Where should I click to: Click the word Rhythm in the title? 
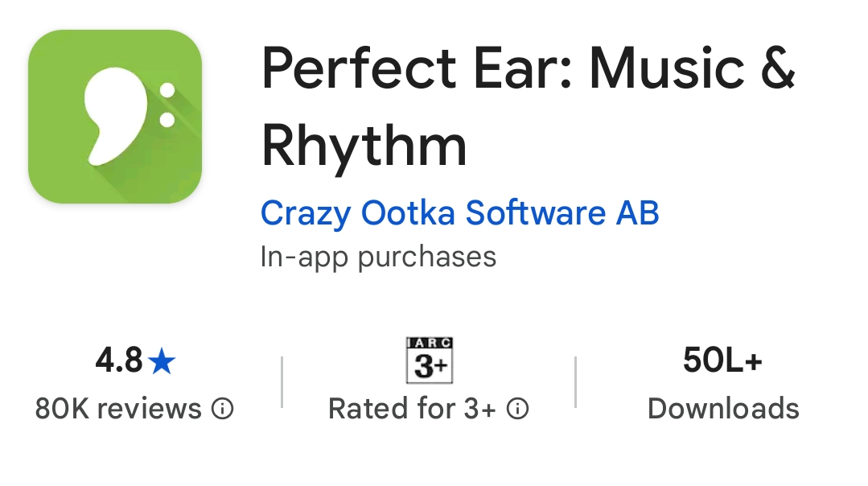tap(364, 146)
